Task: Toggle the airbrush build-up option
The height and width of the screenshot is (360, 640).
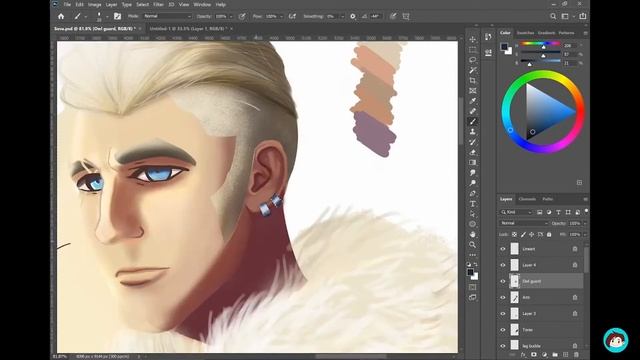Action: click(292, 16)
